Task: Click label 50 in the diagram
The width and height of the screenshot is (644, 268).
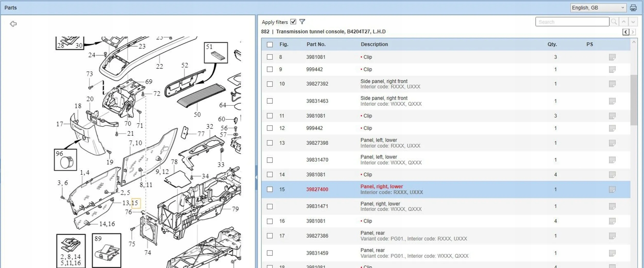Action: (x=197, y=115)
